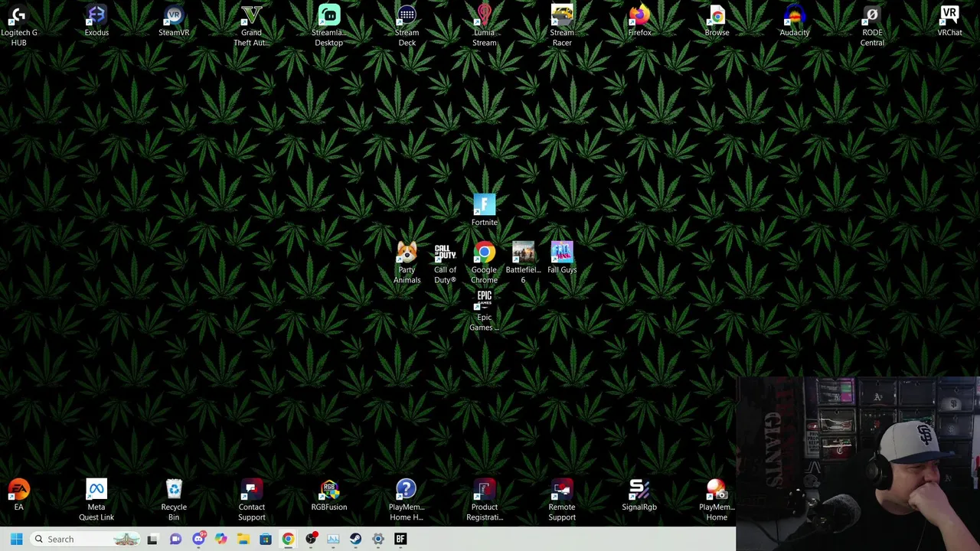
Task: Select the Contact Support shortcut
Action: pos(251,500)
